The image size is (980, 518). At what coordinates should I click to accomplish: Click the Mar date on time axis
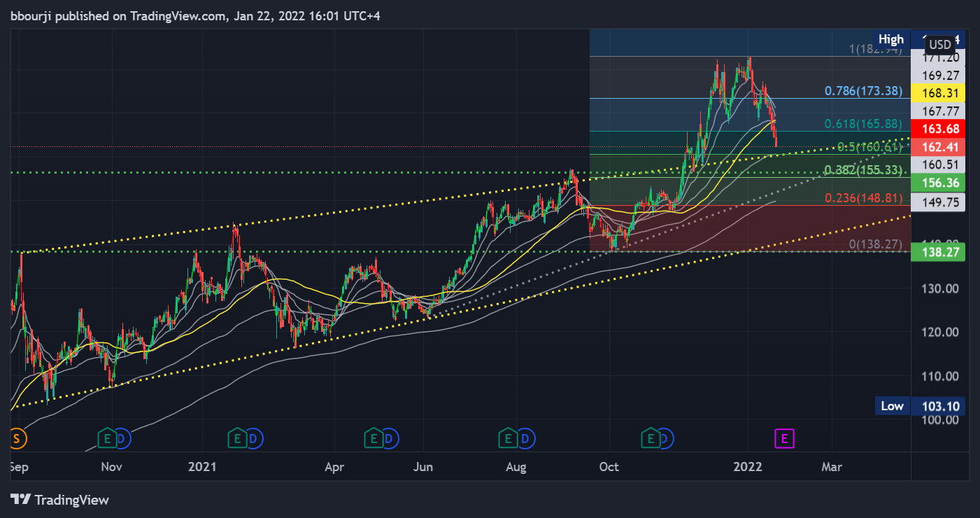(831, 465)
